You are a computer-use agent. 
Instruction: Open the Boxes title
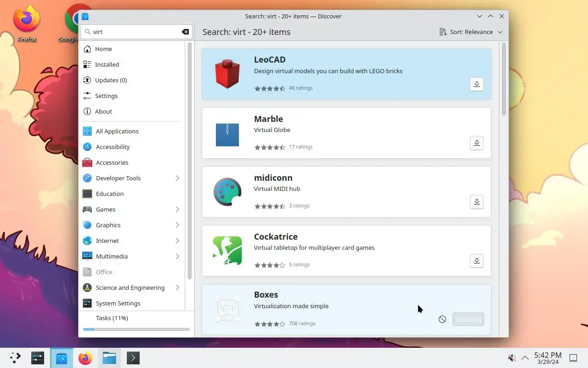(266, 294)
